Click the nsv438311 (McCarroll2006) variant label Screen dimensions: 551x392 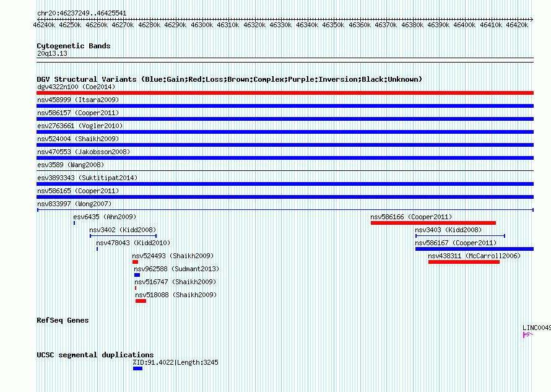pyautogui.click(x=474, y=256)
